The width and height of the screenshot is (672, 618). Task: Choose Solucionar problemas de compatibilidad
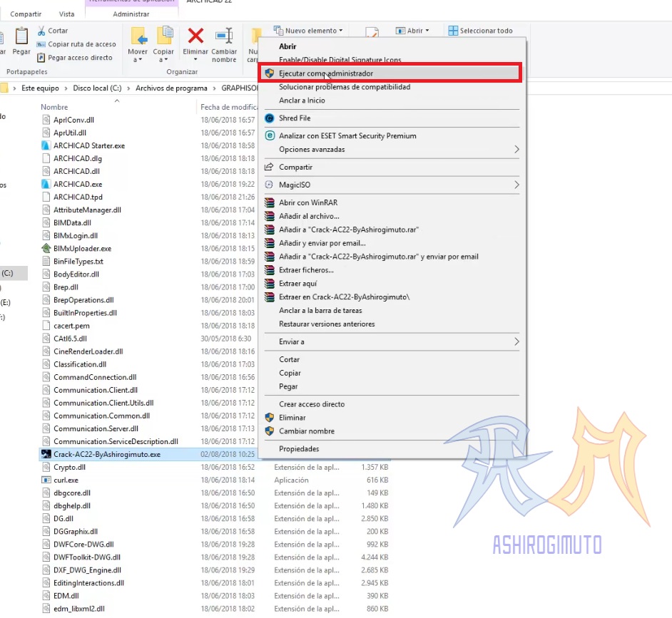click(x=345, y=87)
